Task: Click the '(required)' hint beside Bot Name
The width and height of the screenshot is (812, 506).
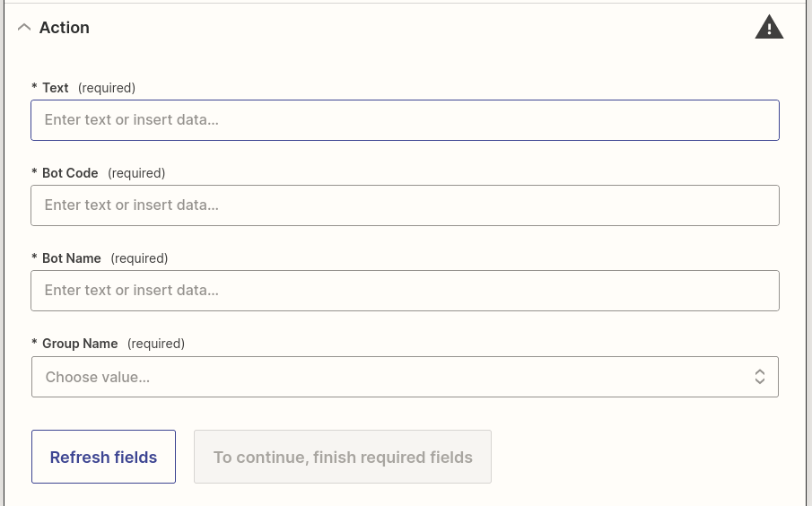Action: [x=139, y=258]
